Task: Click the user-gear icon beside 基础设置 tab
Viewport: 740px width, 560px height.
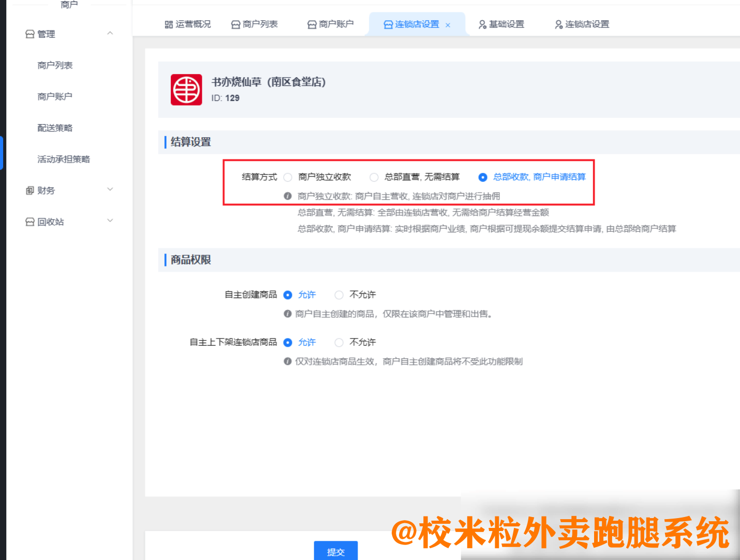Action: 482,24
